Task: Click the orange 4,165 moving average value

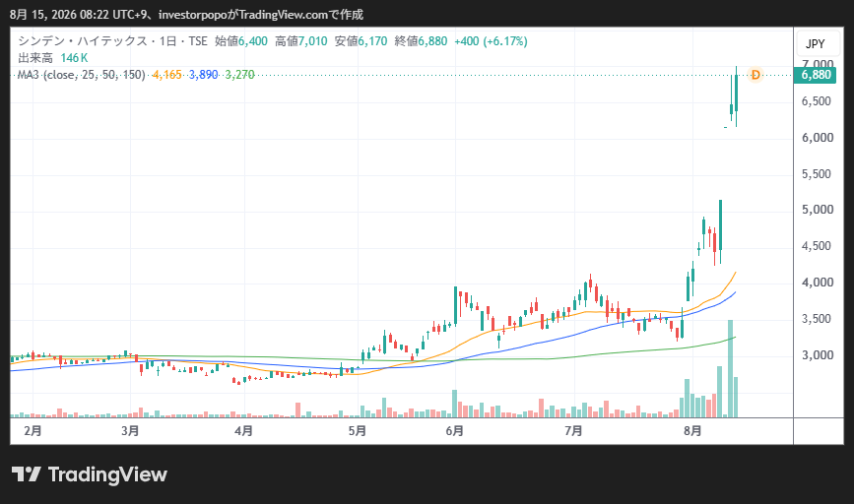Action: (166, 75)
